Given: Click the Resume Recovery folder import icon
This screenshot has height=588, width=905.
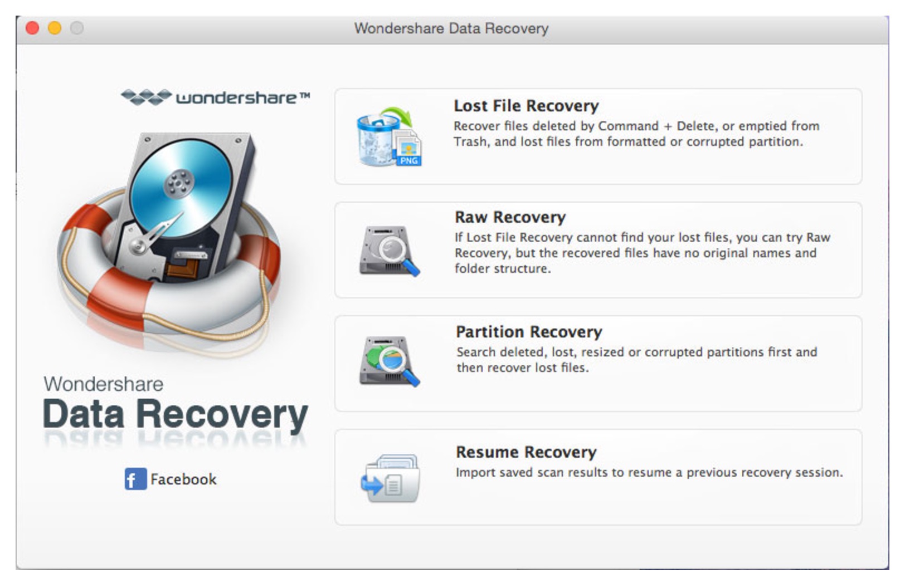Looking at the screenshot, I should coord(390,478).
